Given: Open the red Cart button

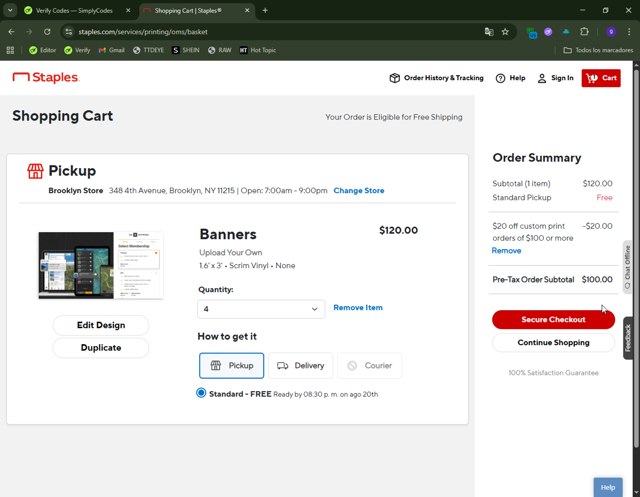Looking at the screenshot, I should click(x=601, y=78).
